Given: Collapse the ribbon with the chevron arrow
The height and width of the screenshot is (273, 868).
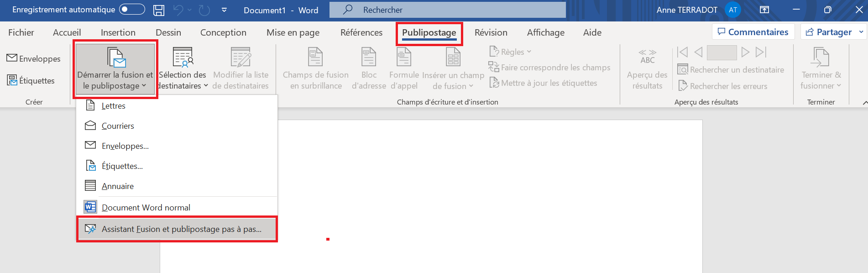Looking at the screenshot, I should [x=864, y=103].
